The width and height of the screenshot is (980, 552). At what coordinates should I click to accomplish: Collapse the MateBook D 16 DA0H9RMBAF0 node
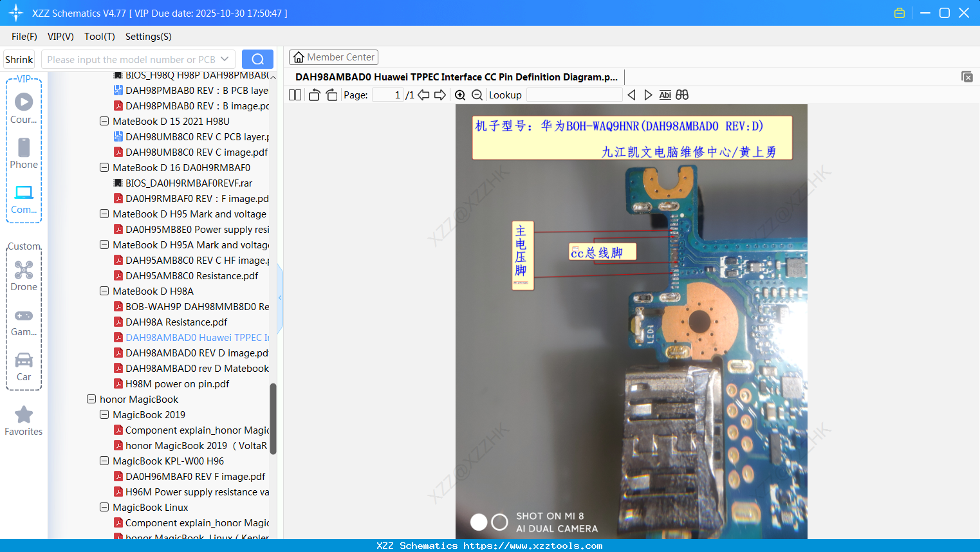[104, 167]
